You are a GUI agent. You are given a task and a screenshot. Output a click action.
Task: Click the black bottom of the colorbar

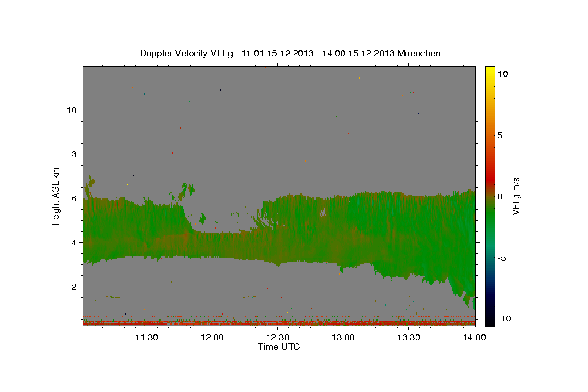[x=490, y=318]
